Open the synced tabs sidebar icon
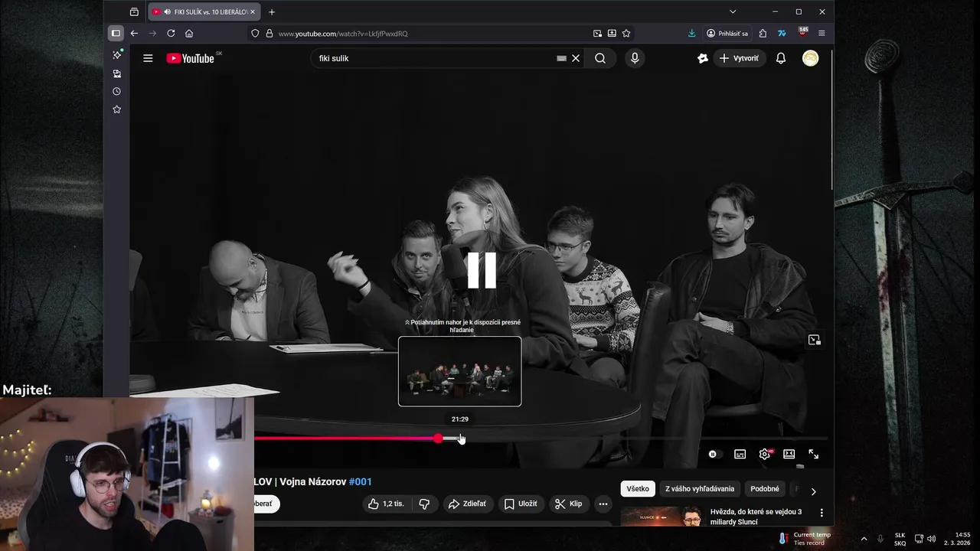 point(116,73)
